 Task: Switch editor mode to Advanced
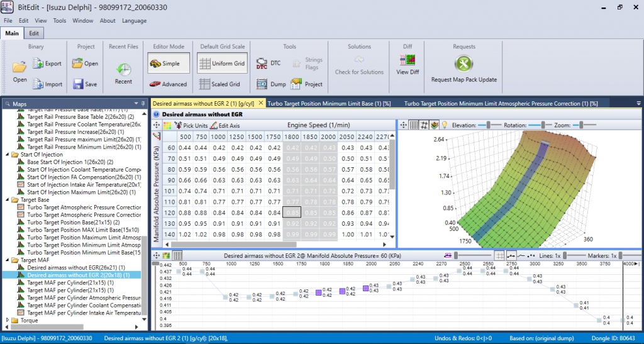(168, 84)
